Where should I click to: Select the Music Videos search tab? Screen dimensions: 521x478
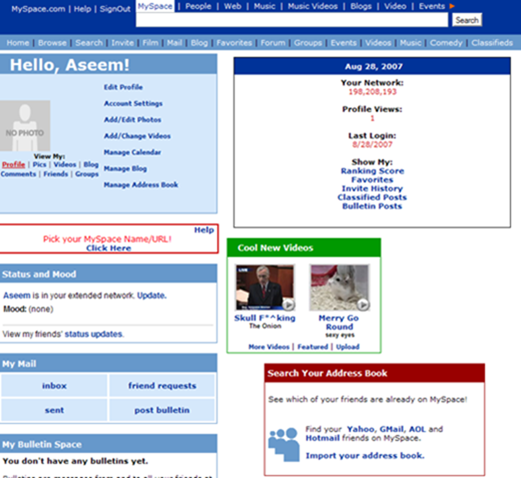312,6
